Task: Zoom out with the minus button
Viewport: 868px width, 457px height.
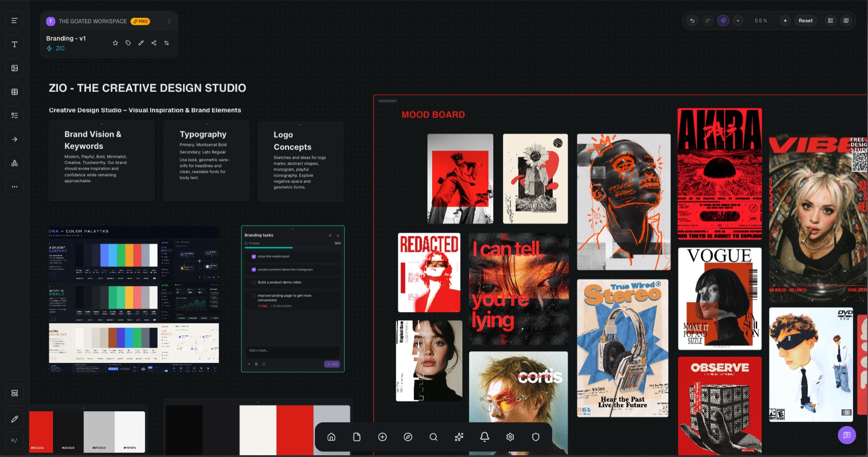Action: coord(738,21)
